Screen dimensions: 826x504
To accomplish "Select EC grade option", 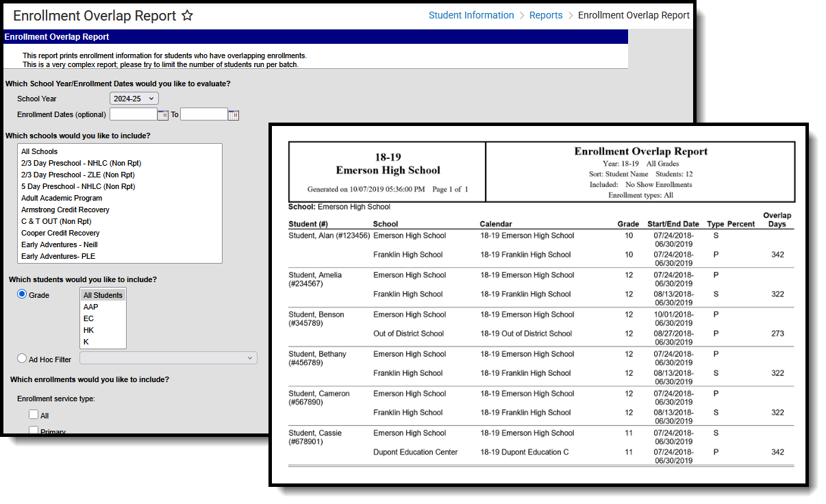I will tap(103, 318).
